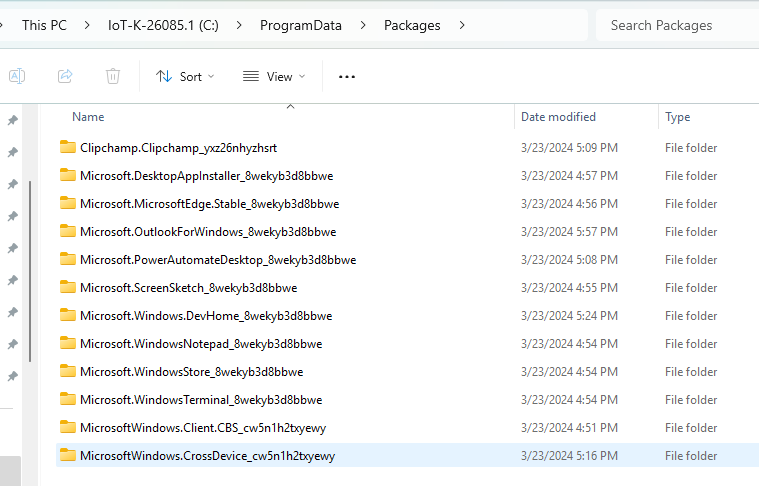This screenshot has width=759, height=486.
Task: Expand chevron after Packages breadcrumb
Action: click(x=462, y=25)
